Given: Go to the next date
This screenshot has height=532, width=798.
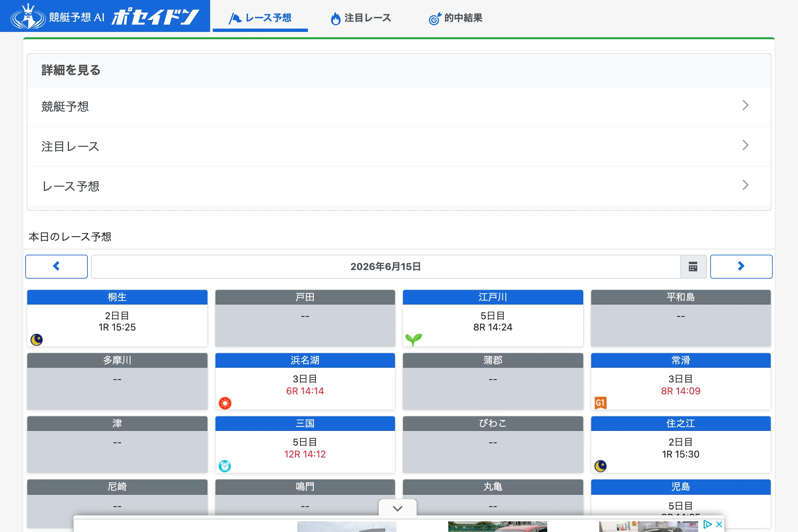Looking at the screenshot, I should click(741, 266).
